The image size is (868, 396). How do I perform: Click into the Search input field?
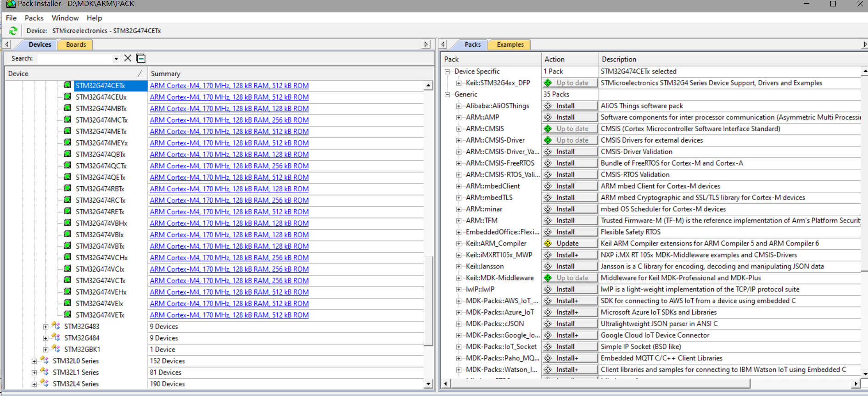point(75,59)
